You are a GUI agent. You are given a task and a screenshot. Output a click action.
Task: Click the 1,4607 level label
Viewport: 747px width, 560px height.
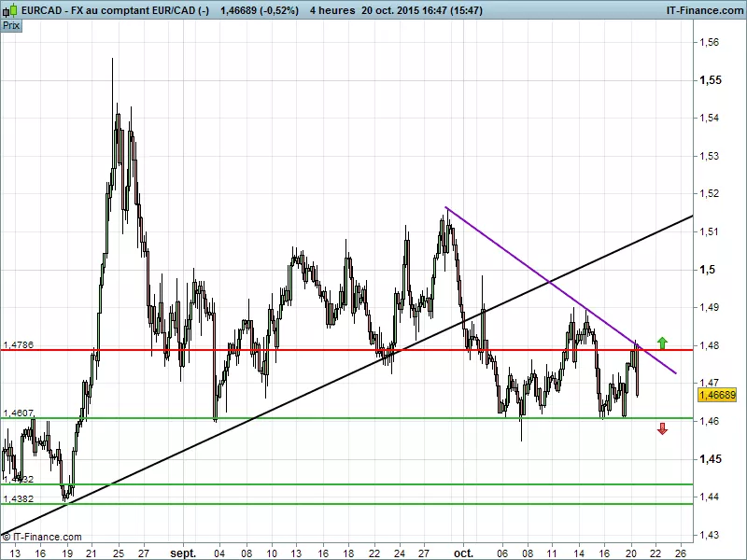click(18, 413)
